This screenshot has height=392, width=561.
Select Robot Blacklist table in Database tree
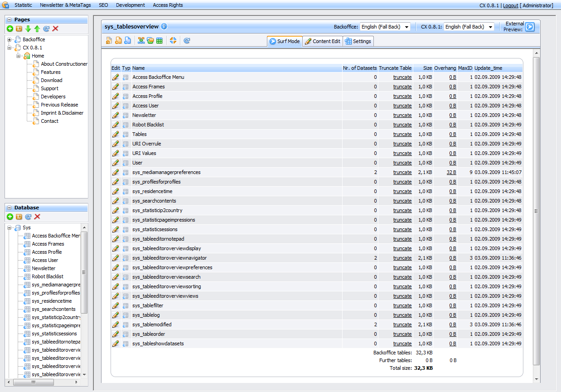(48, 276)
